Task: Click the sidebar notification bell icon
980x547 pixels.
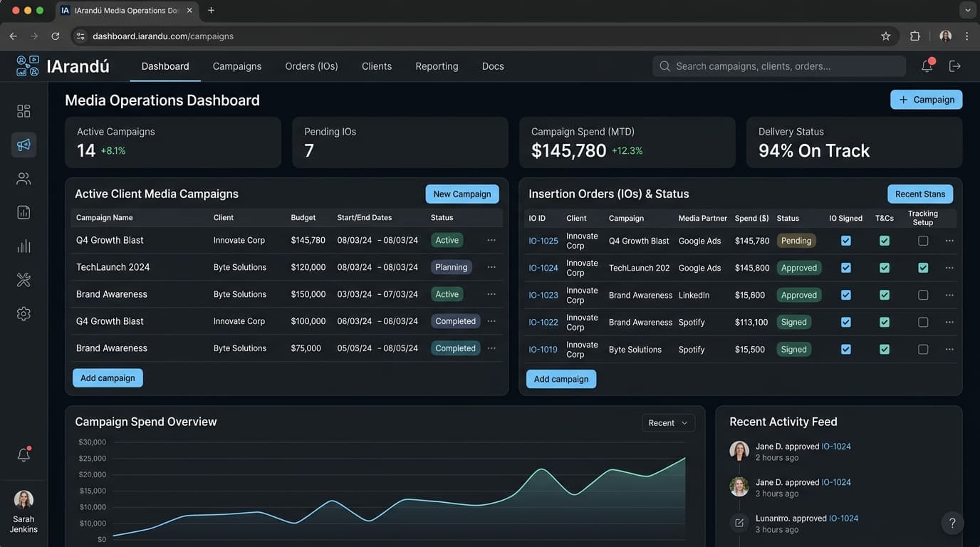Action: point(24,454)
